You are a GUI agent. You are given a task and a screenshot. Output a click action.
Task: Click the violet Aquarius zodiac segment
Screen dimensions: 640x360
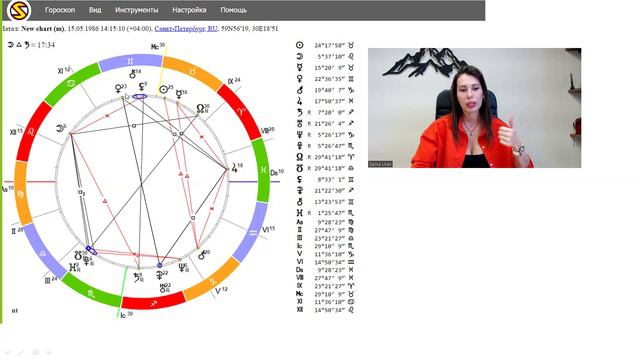[x=252, y=232]
